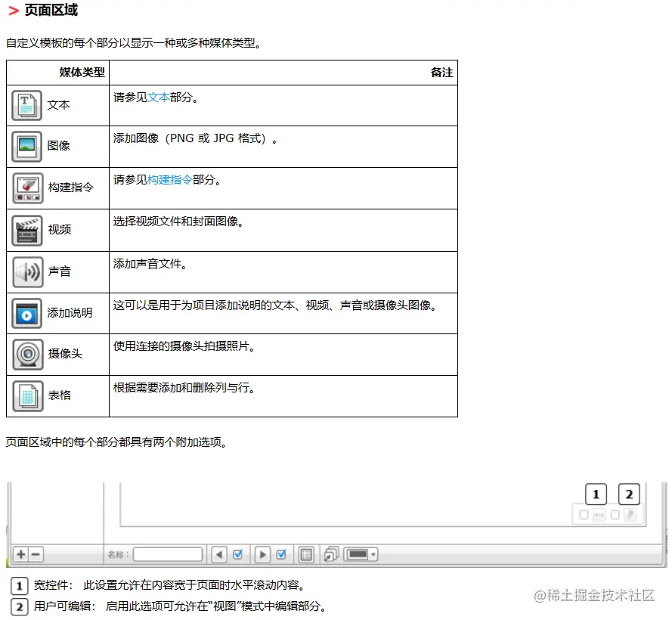This screenshot has height=620, width=672.
Task: Click the grid view icon in bottom toolbar
Action: point(305,554)
